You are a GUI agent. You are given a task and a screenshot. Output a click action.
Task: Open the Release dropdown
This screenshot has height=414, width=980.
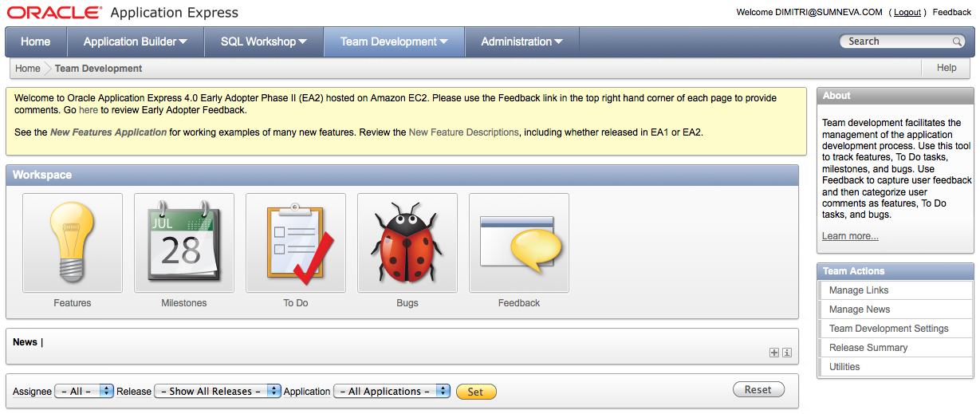[218, 392]
